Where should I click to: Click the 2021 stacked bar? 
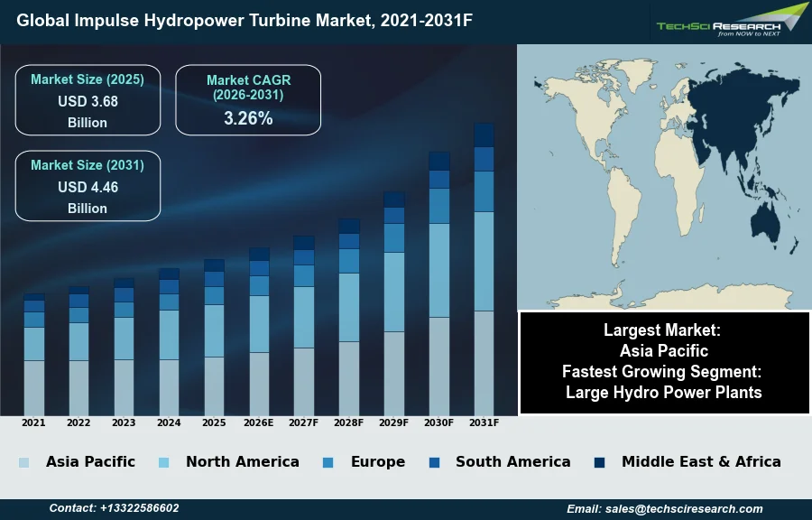click(34, 354)
